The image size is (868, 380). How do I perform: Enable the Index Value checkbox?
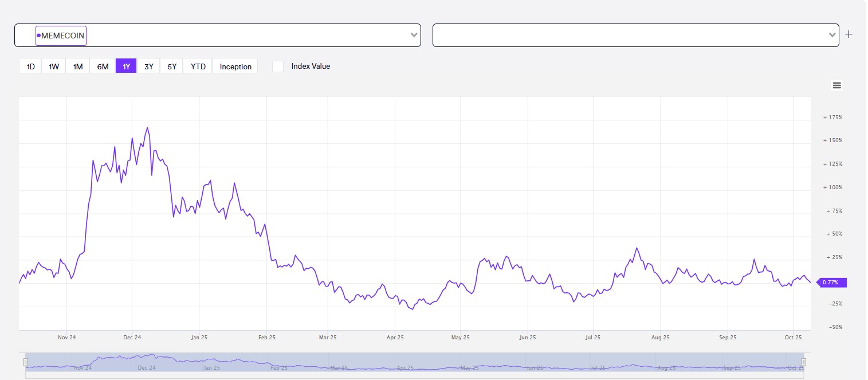pyautogui.click(x=278, y=66)
